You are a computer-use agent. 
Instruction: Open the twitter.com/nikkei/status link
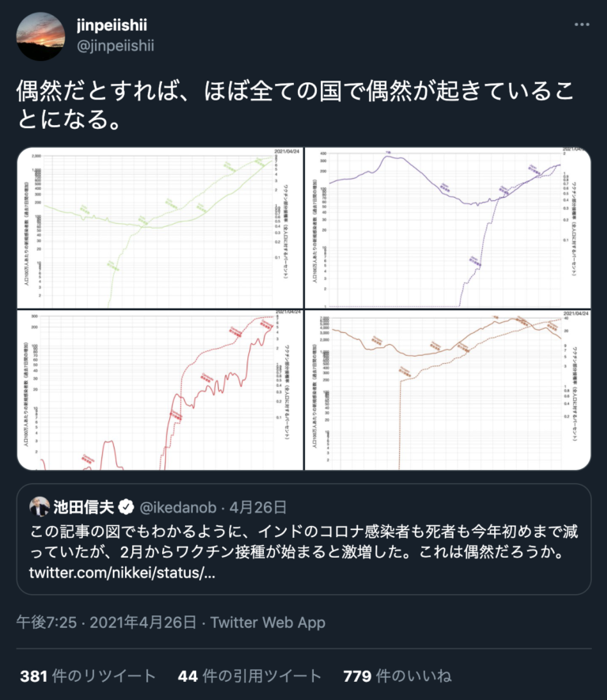(x=123, y=573)
